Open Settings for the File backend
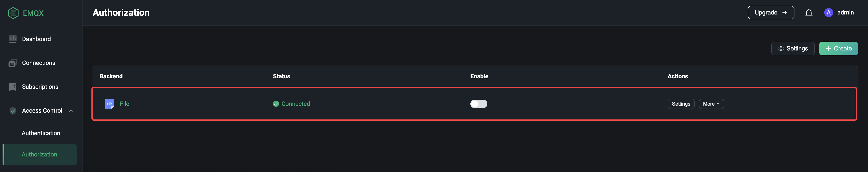The image size is (868, 172). (681, 104)
